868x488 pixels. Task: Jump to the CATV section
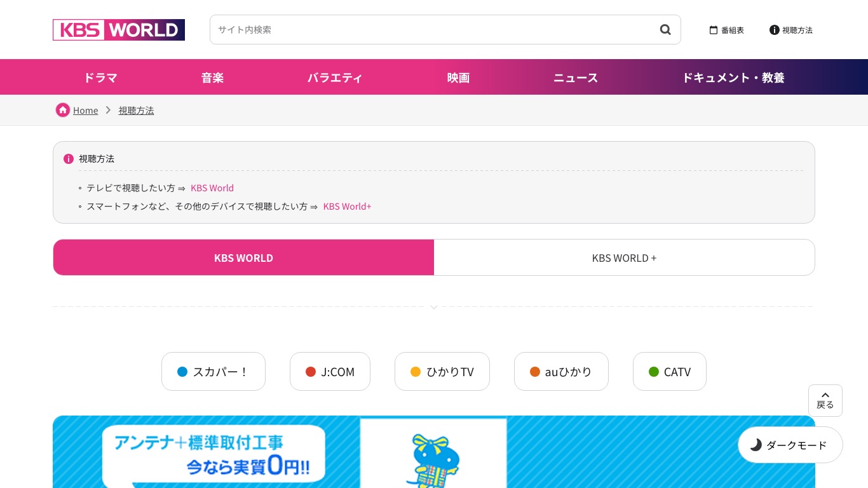670,372
